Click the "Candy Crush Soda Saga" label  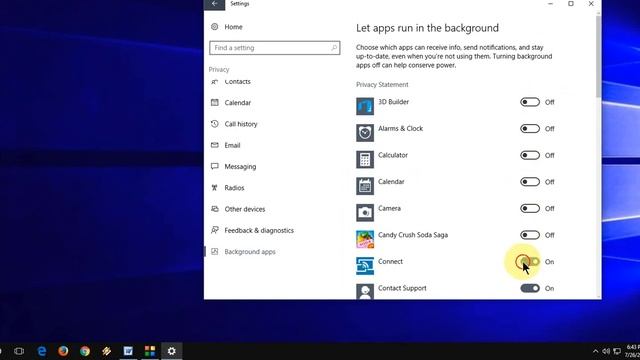point(413,235)
